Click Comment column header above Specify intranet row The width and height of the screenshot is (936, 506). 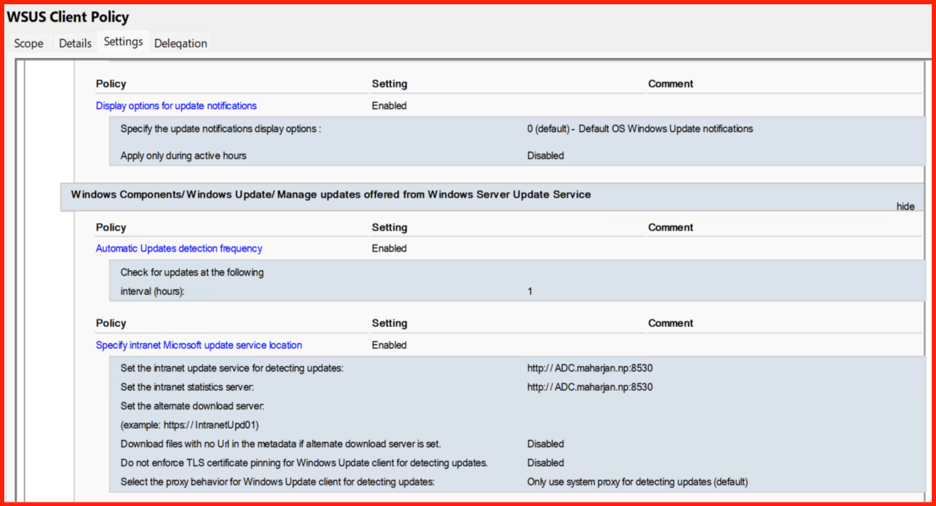pyautogui.click(x=670, y=323)
